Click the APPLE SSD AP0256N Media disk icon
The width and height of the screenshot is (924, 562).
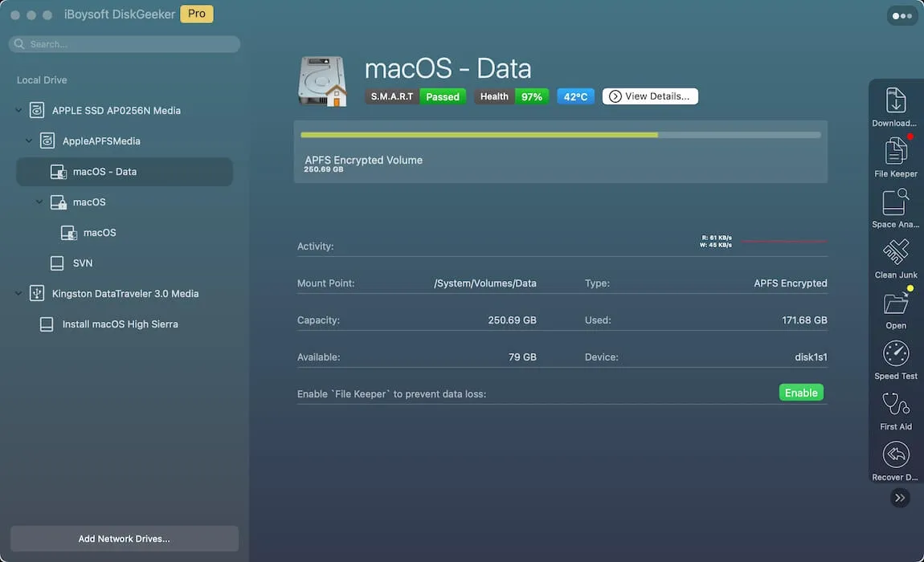[x=37, y=110]
